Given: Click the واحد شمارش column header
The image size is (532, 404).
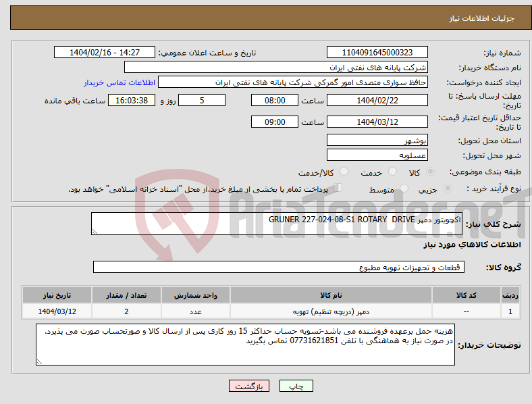Looking at the screenshot, I should [196, 295].
